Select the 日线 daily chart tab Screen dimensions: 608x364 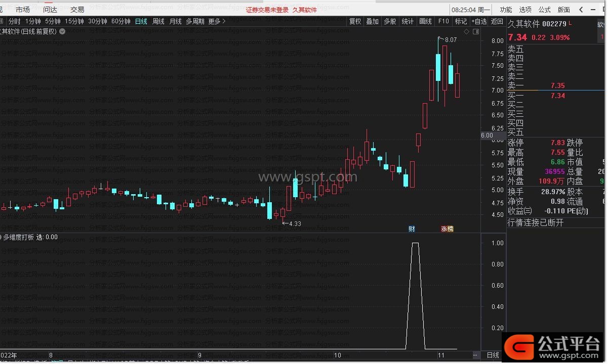(141, 21)
